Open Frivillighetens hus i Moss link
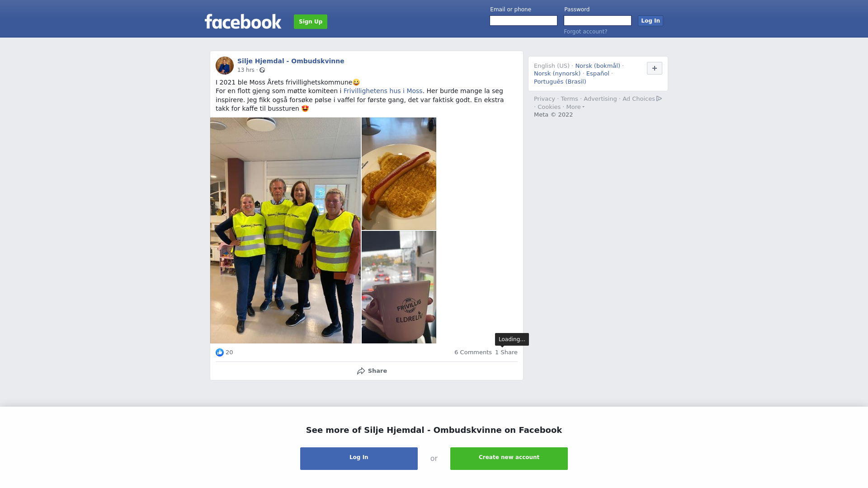The image size is (868, 488). coord(383,91)
